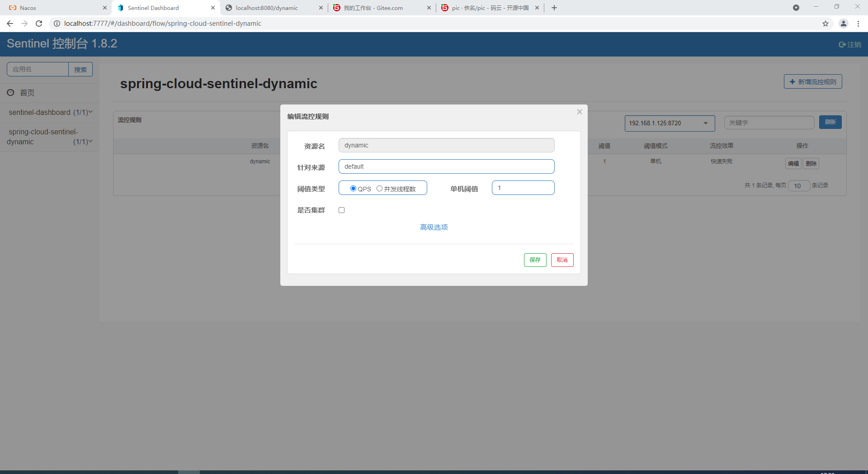Click the address bar URL

tap(163, 24)
